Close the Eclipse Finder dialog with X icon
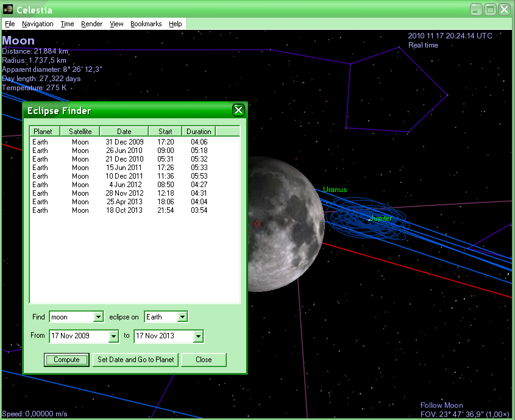Screen dimensions: 515x420 (238, 110)
